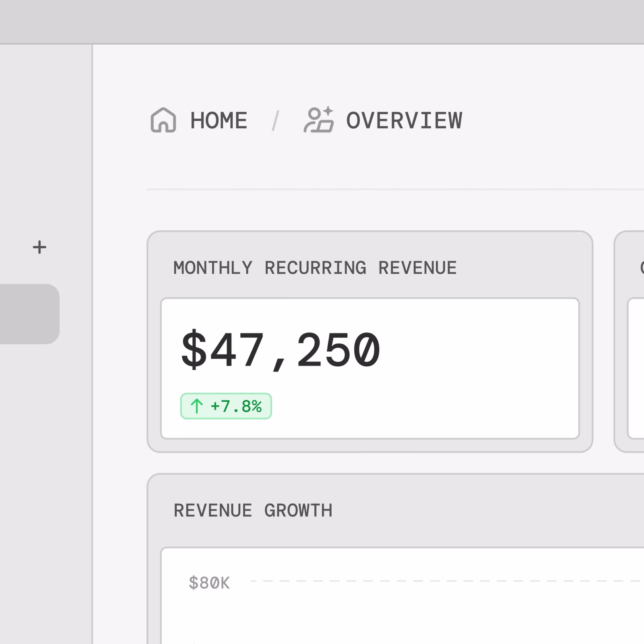Click the dashed $80K gridline
This screenshot has height=644, width=644.
(443, 581)
